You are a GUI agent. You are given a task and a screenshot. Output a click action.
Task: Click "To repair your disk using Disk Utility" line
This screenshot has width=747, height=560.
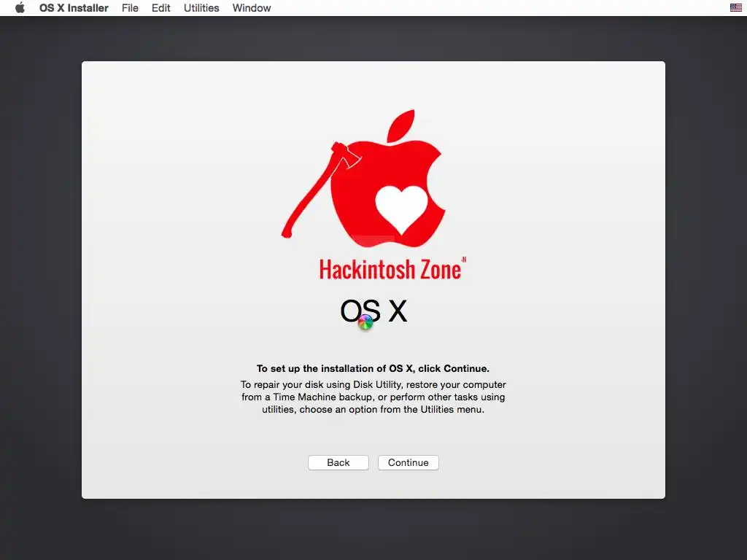point(373,384)
